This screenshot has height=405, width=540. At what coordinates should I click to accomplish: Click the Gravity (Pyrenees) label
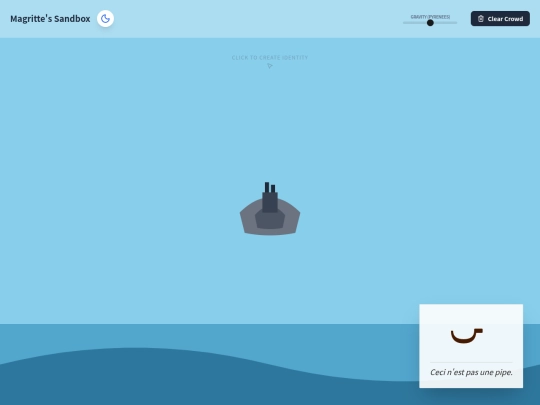click(430, 17)
